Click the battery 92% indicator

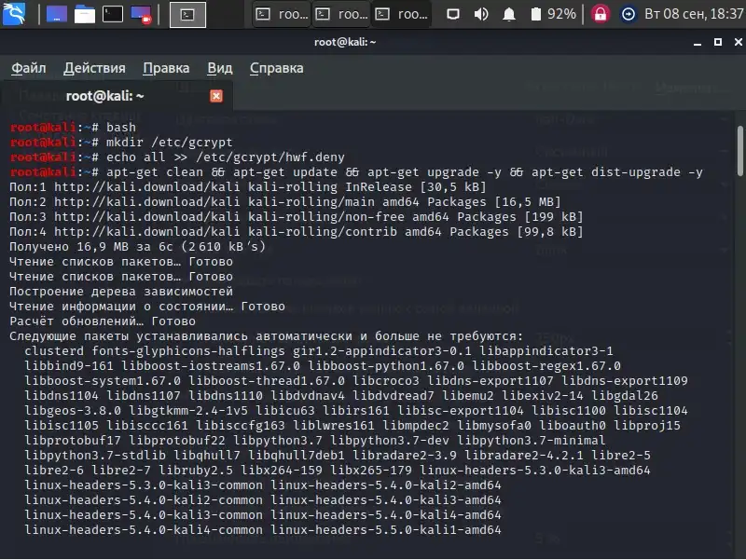click(553, 14)
